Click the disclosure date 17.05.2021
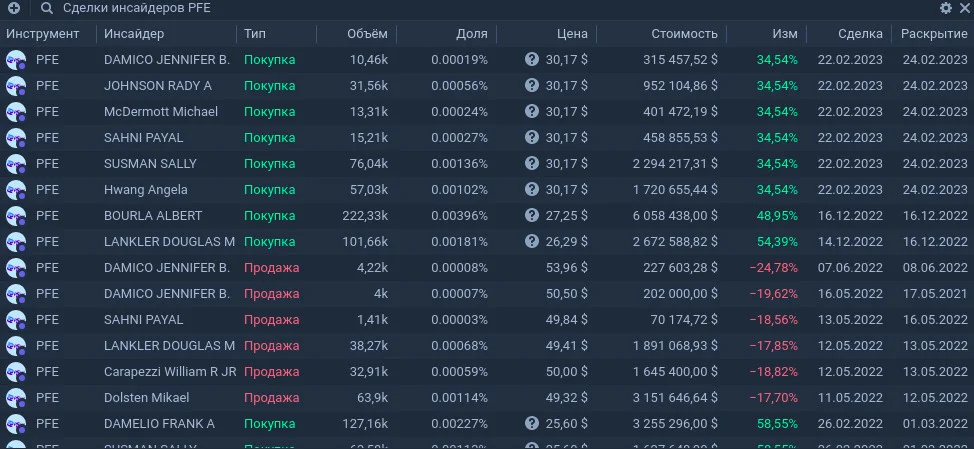This screenshot has height=449, width=974. pos(935,294)
